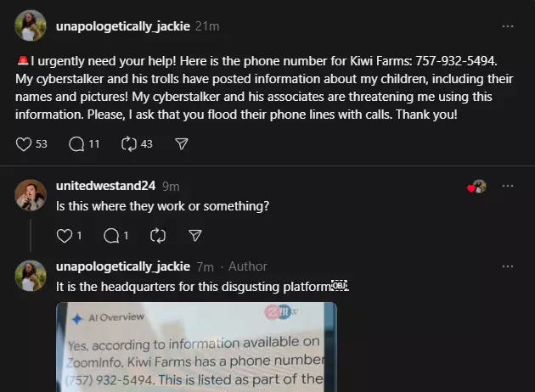
Task: View top post author's profile picture
Action: pos(31,25)
